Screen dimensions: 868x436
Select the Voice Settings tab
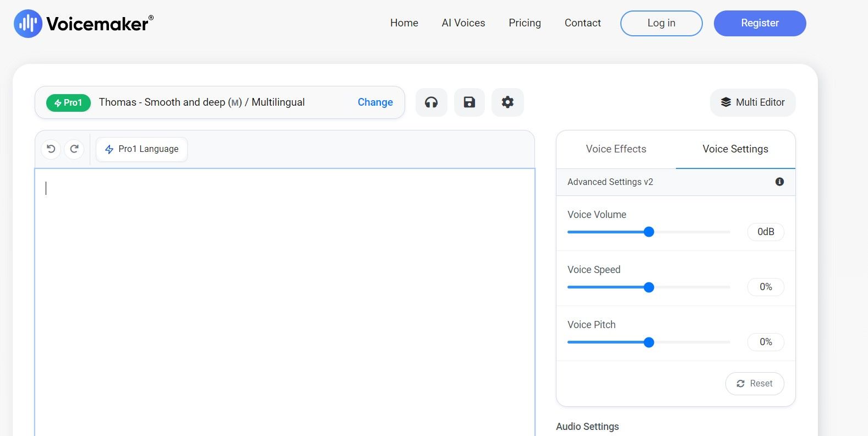tap(735, 149)
